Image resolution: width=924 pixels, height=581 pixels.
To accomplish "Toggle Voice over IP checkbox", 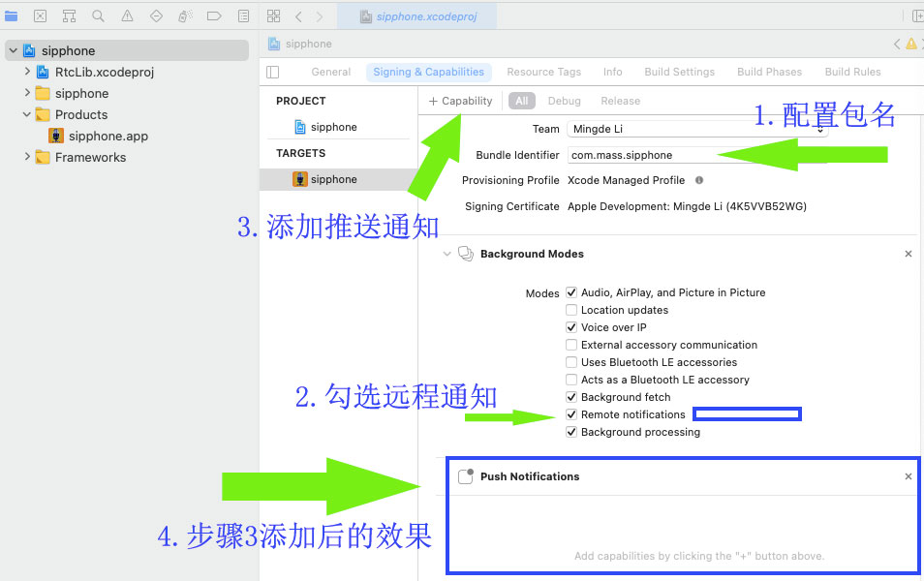I will [571, 327].
